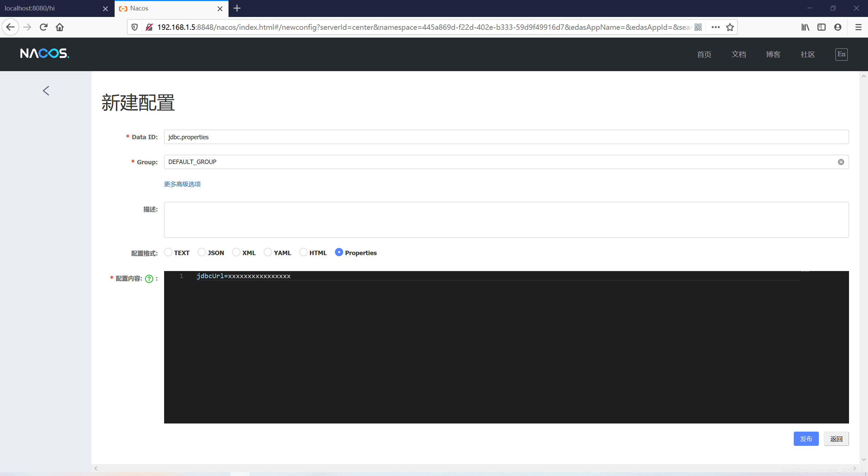
Task: Click the 返回 return button
Action: [836, 439]
